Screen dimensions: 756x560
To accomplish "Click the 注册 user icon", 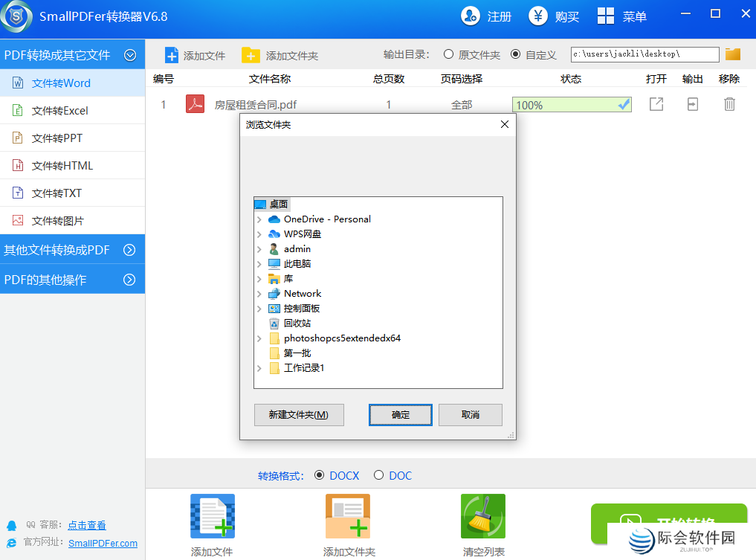I will tap(470, 16).
